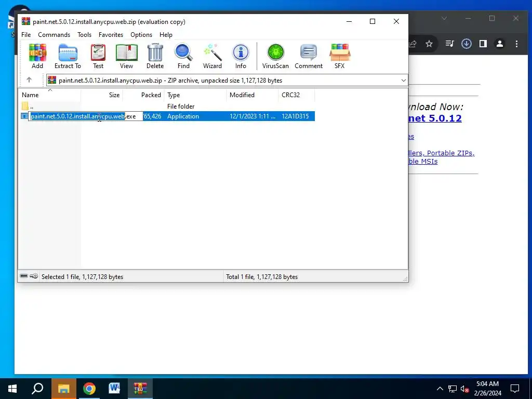
Task: Sort by Modified column header
Action: (252, 95)
